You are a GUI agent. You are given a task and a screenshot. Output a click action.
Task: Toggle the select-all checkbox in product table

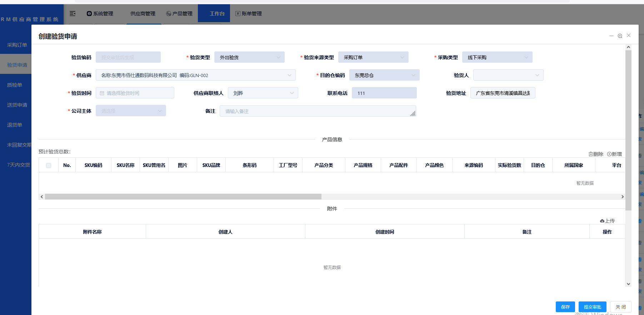(49, 165)
